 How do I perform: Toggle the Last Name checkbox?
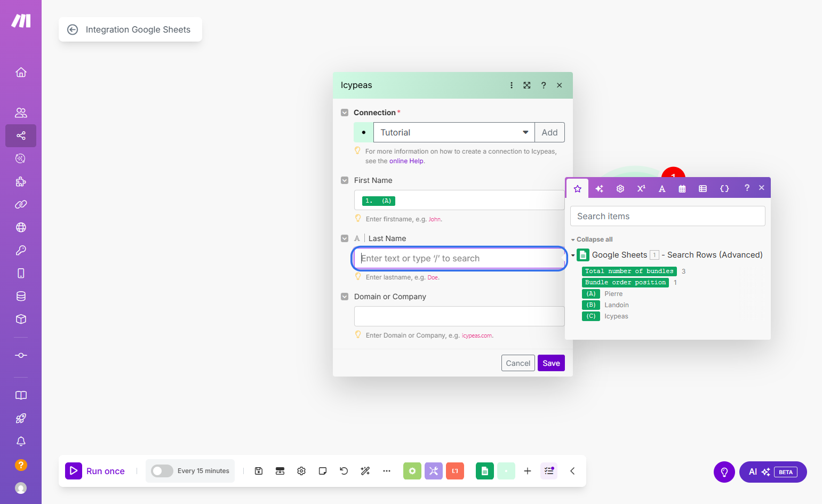pos(345,238)
